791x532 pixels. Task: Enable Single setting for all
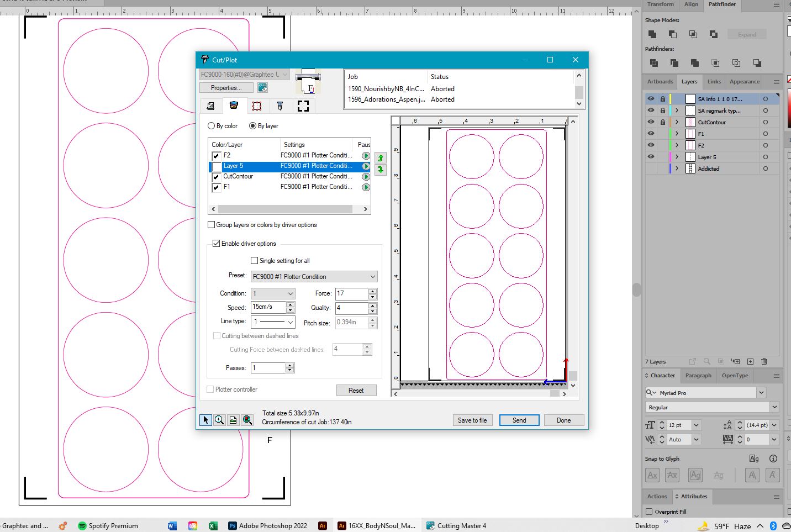(x=254, y=260)
